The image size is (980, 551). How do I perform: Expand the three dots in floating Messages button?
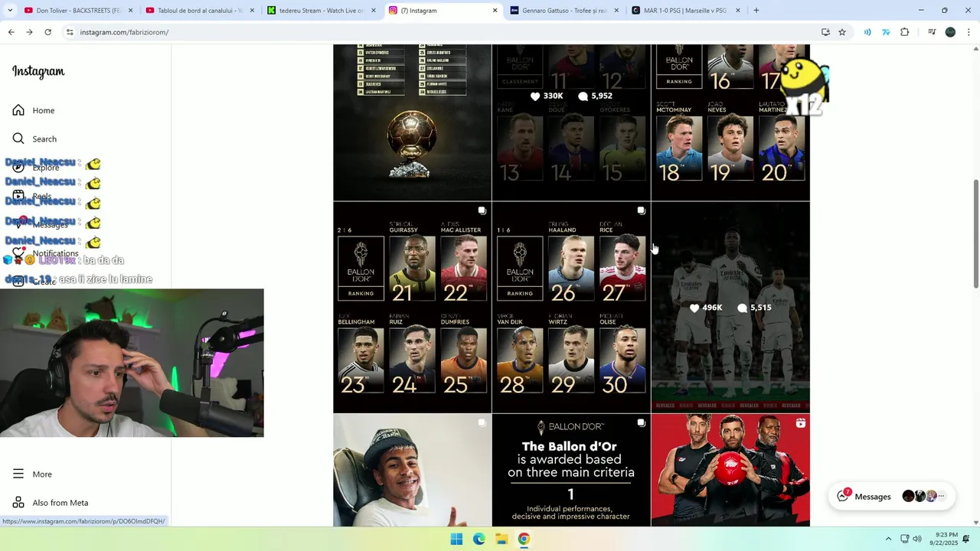coord(941,496)
